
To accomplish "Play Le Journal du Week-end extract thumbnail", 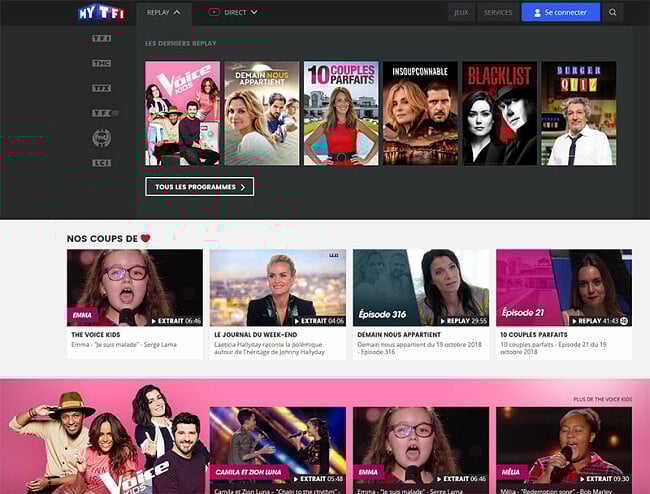I will tap(278, 288).
